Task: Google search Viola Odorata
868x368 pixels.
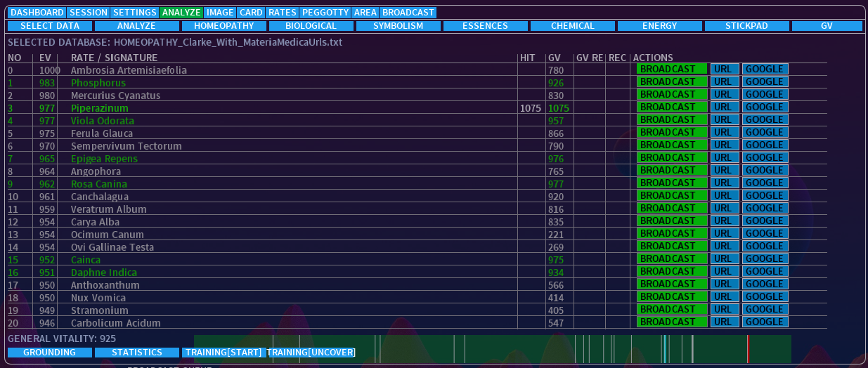Action: 765,119
